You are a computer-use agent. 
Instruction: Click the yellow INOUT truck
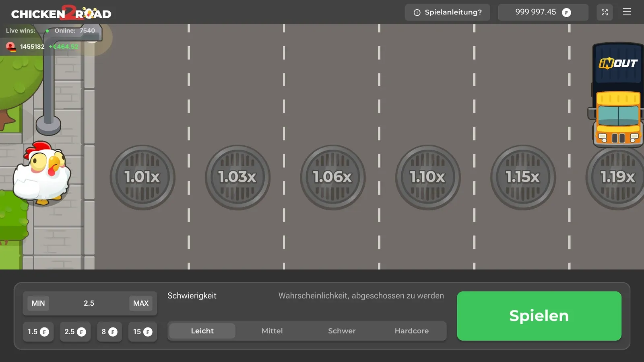click(616, 95)
